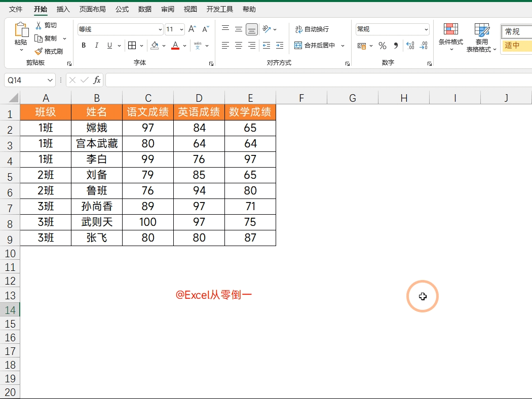
Task: Select column C header
Action: 148,98
